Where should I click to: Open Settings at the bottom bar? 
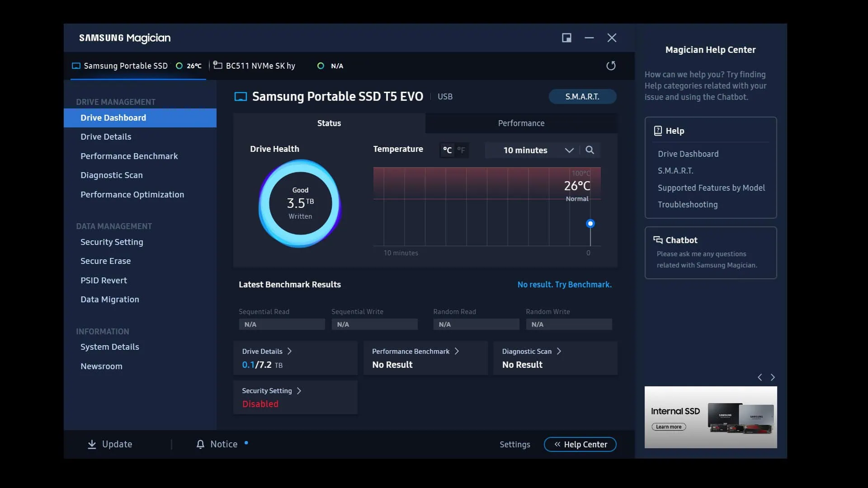pos(514,444)
